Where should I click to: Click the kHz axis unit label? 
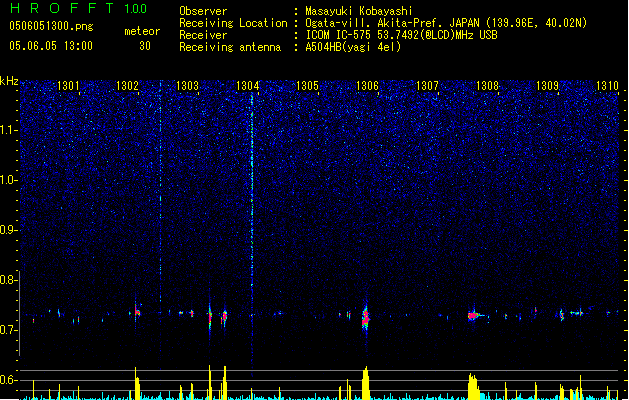[x=9, y=81]
